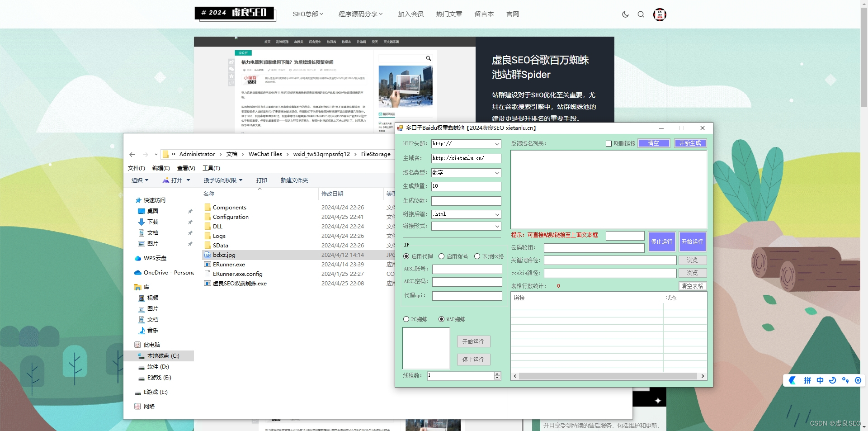Expand 程序源码分享 website menu
This screenshot has height=431, width=868.
coord(360,14)
